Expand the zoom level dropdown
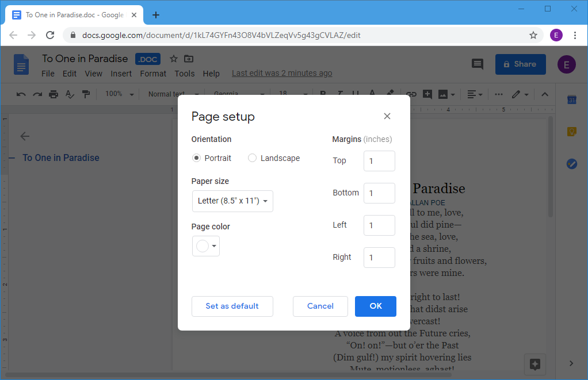Viewport: 588px width, 380px height. [119, 94]
